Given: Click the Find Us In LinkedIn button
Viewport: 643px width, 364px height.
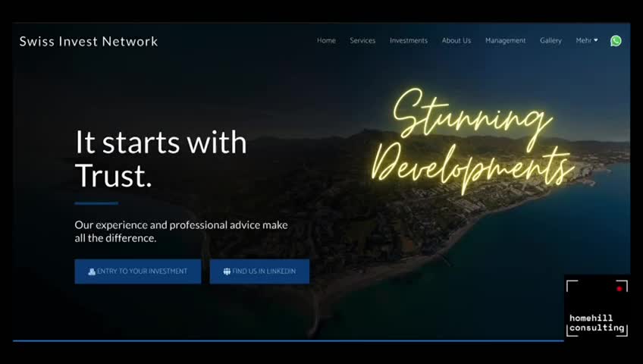Looking at the screenshot, I should click(x=259, y=271).
